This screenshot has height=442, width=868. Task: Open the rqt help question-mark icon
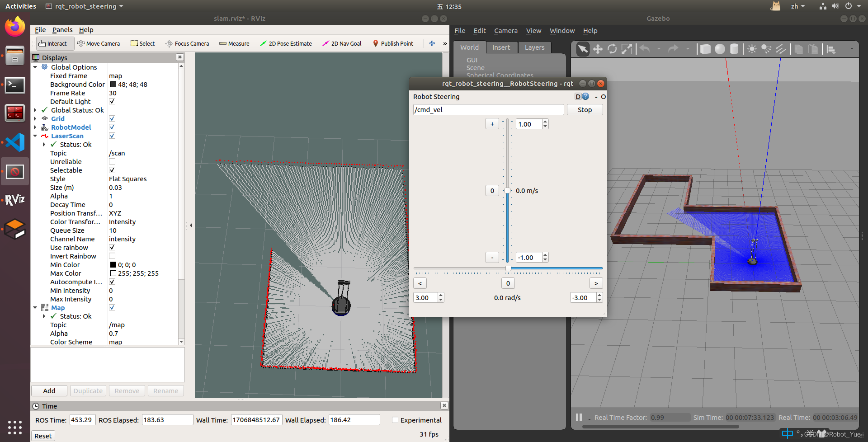[x=585, y=96]
